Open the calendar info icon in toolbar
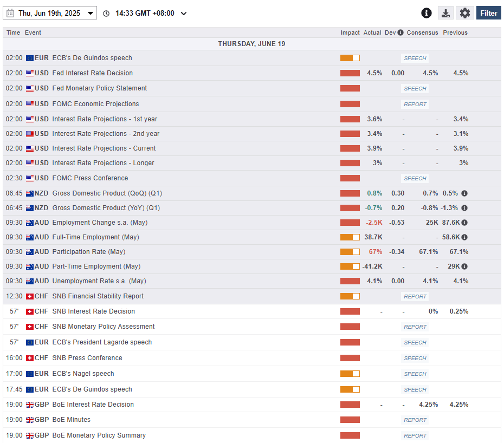 426,13
